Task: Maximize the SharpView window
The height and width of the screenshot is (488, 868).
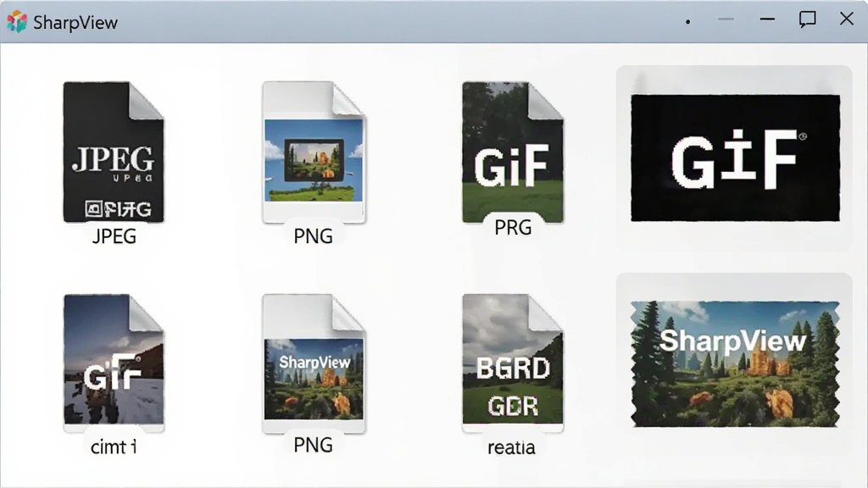Action: pos(807,19)
